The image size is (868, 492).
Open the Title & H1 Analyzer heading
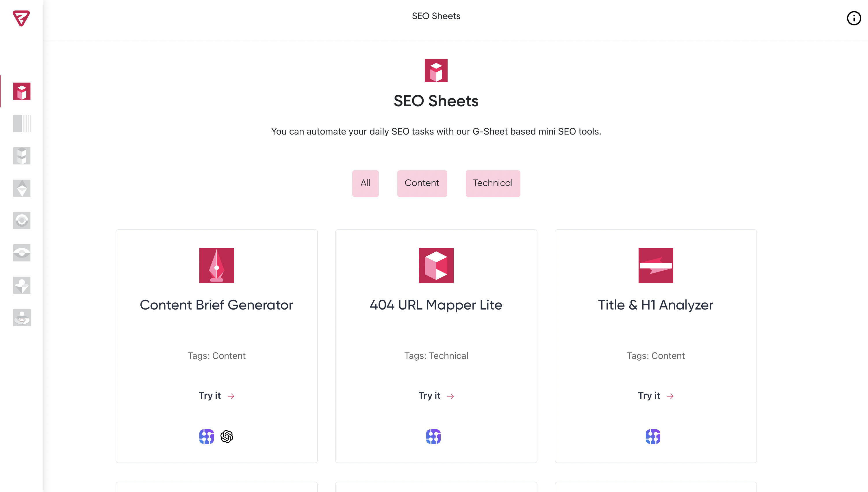pyautogui.click(x=655, y=305)
